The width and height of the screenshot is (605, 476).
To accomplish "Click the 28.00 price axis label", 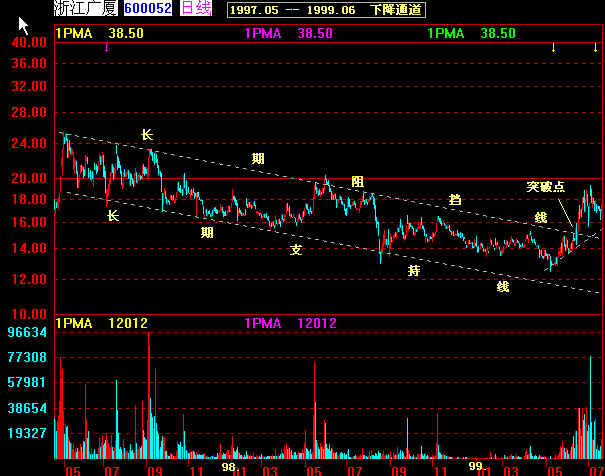I will 29,113.
